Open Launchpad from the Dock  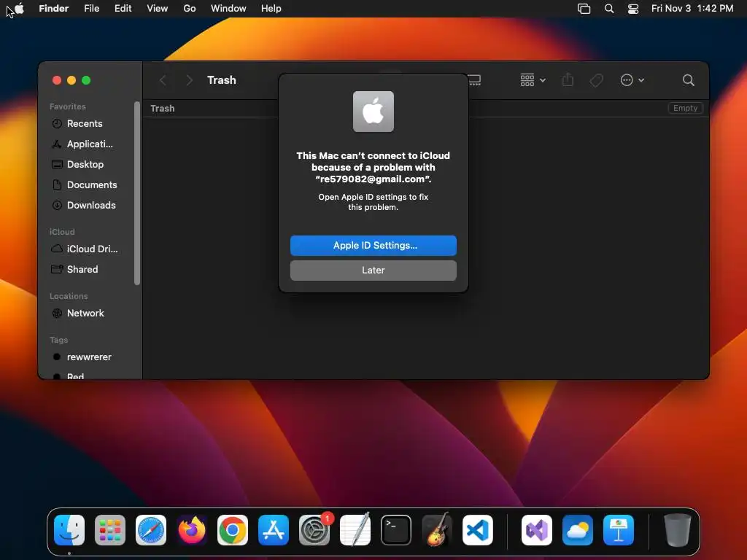click(110, 530)
